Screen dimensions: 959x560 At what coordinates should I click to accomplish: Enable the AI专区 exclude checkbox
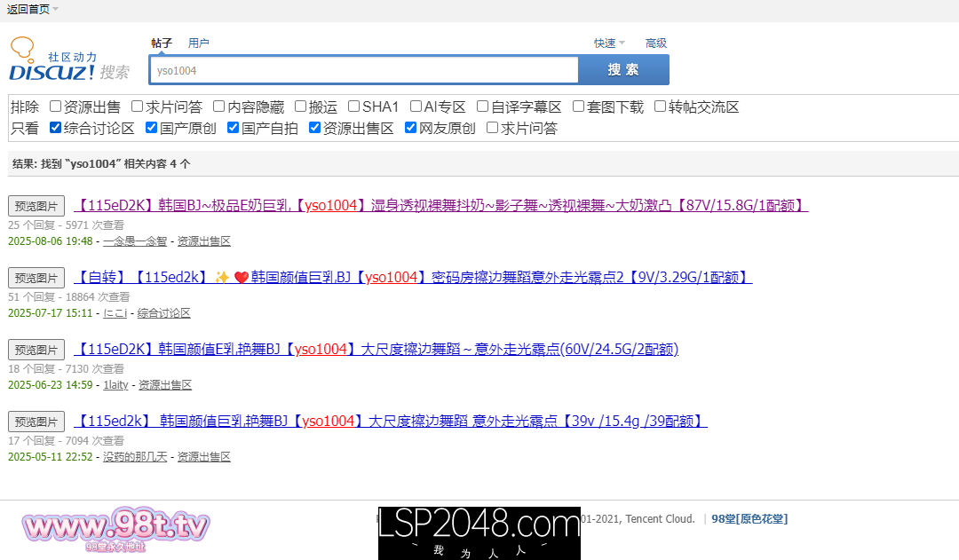pyautogui.click(x=416, y=106)
